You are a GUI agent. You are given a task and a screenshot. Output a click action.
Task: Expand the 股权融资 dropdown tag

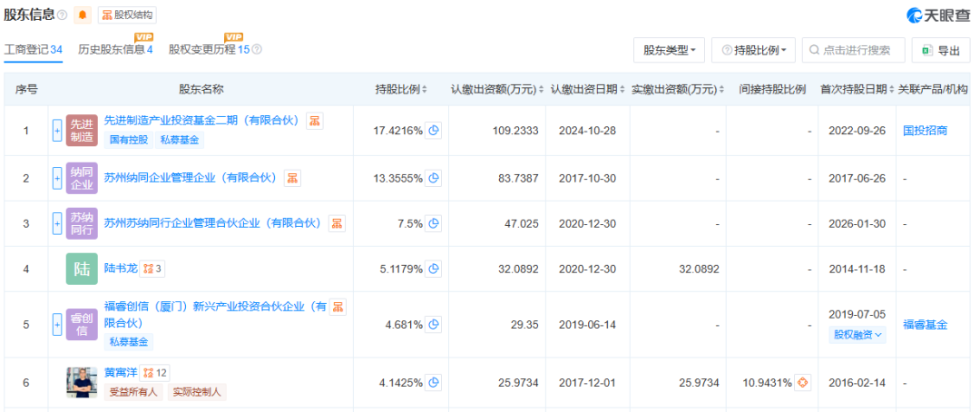click(x=857, y=335)
